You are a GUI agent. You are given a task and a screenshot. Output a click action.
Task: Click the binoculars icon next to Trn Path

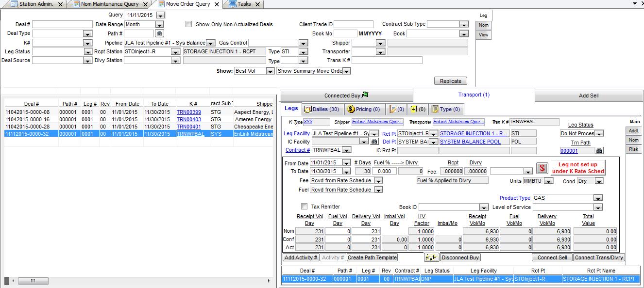tap(599, 151)
